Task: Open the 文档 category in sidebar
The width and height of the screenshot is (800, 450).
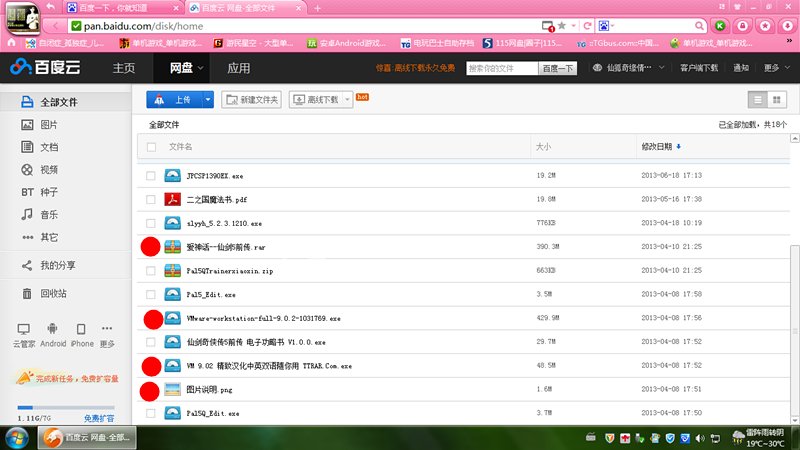Action: point(39,147)
